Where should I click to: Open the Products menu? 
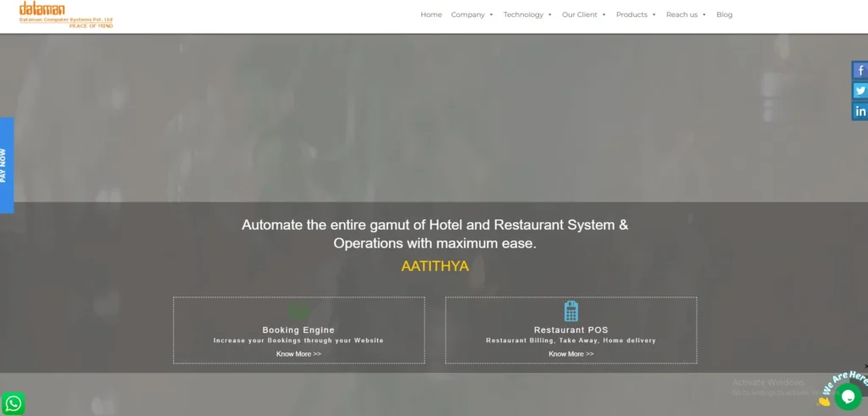[x=632, y=15]
